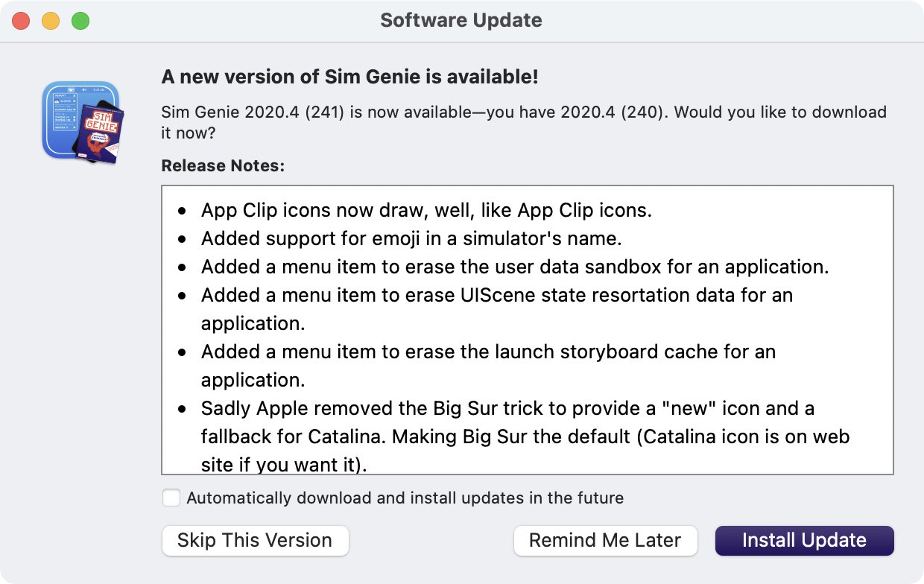
Task: Select the Release Notes label
Action: point(223,165)
